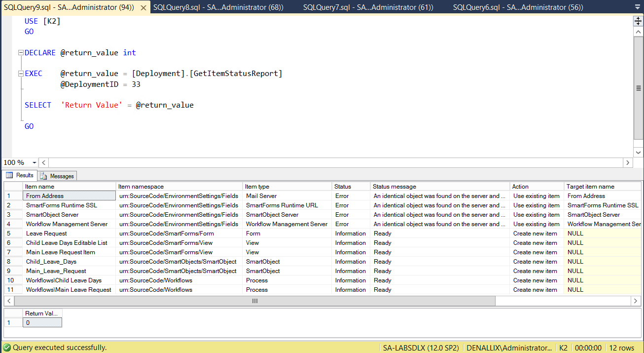Screen dimensions: 644x353
Task: Click the results grid horizontal scrollbar thumb
Action: (x=254, y=301)
